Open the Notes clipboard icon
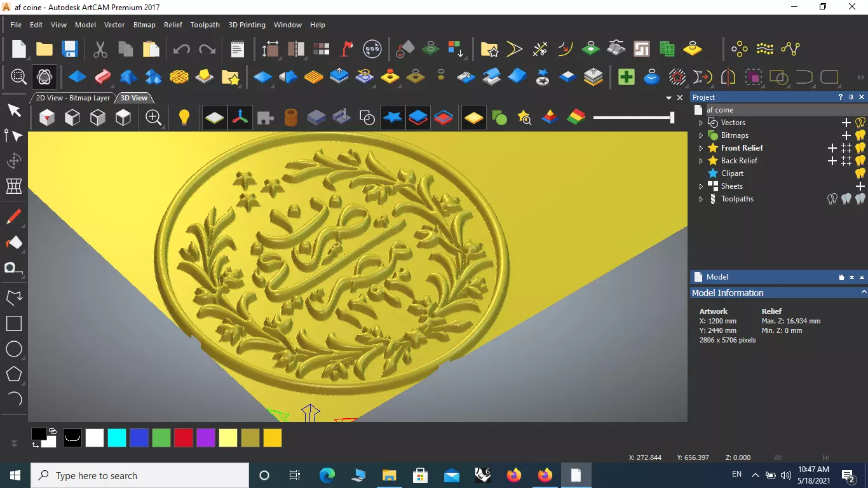 tap(238, 49)
